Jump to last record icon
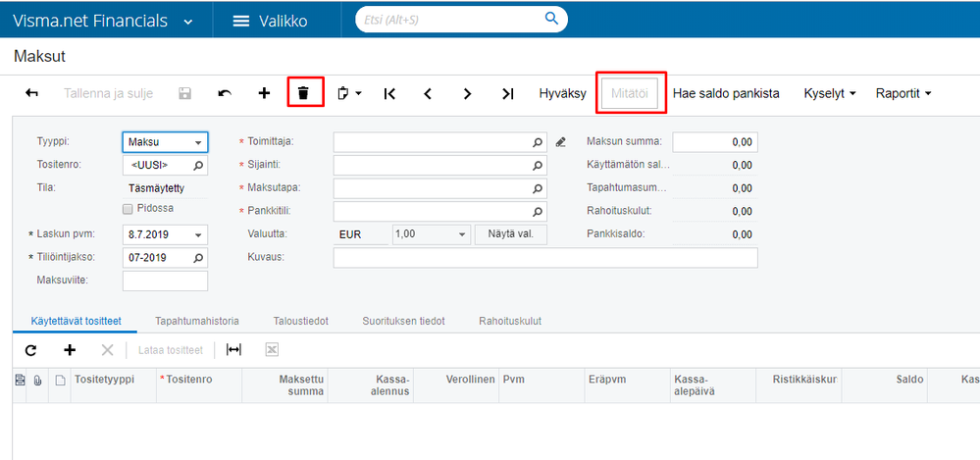This screenshot has height=460, width=980. (507, 94)
